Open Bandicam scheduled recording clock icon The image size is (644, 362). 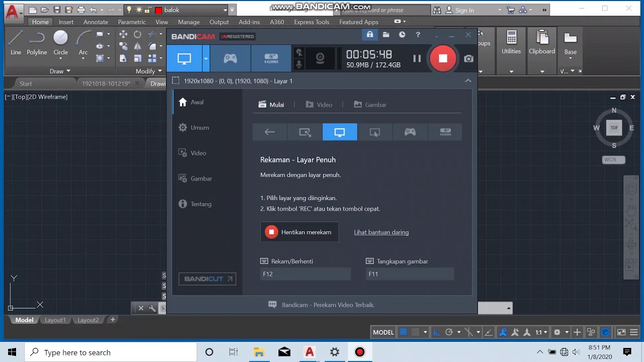point(402,35)
